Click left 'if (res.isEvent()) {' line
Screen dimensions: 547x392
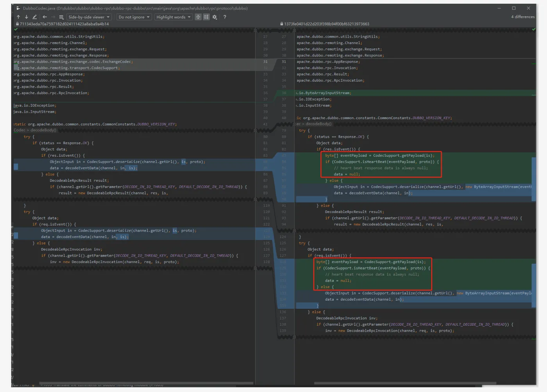coord(63,156)
